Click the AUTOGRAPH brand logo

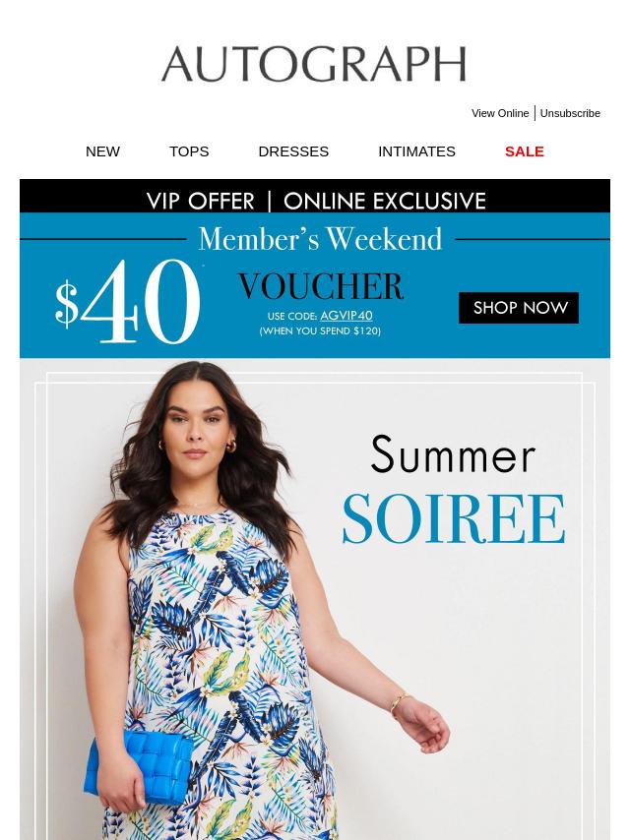coord(314,64)
